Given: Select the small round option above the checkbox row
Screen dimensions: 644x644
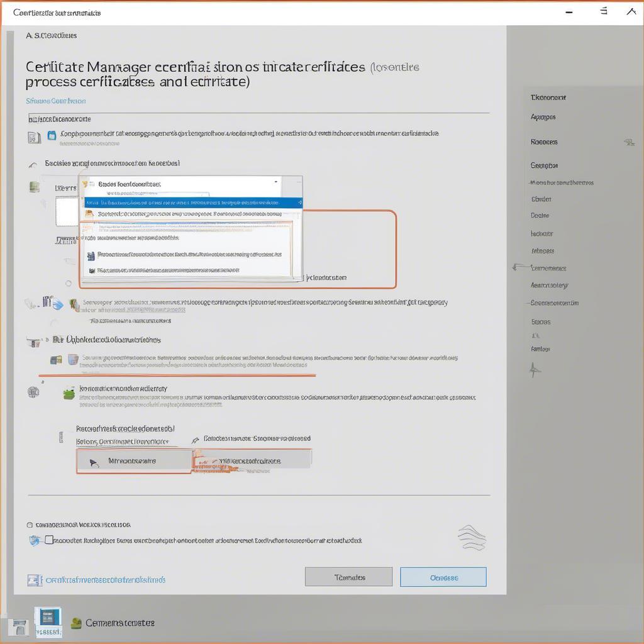Looking at the screenshot, I should point(30,525).
